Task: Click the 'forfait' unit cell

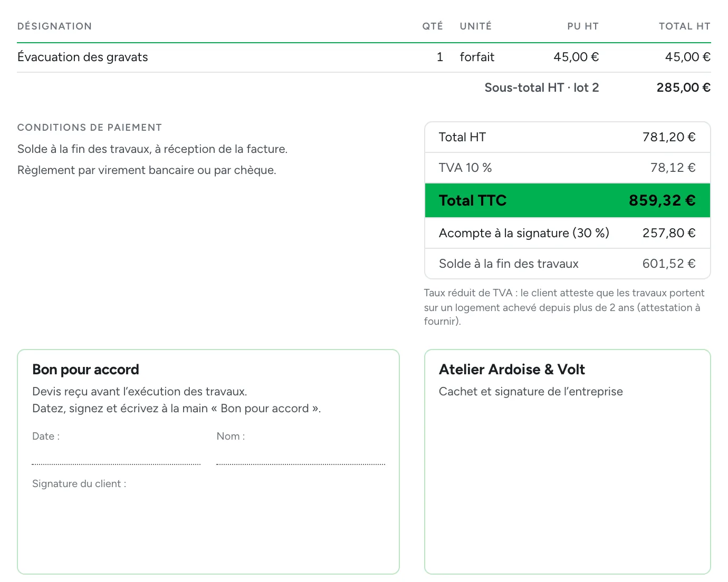Action: pyautogui.click(x=477, y=57)
